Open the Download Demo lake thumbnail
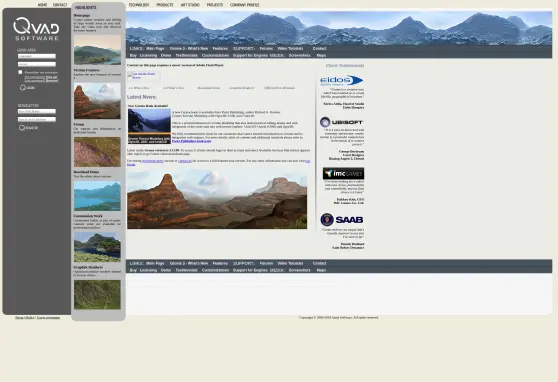Image resolution: width=558 pixels, height=382 pixels. 97,195
